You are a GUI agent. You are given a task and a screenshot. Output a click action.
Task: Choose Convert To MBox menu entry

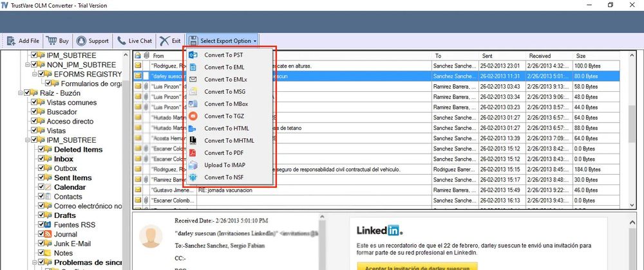point(226,104)
